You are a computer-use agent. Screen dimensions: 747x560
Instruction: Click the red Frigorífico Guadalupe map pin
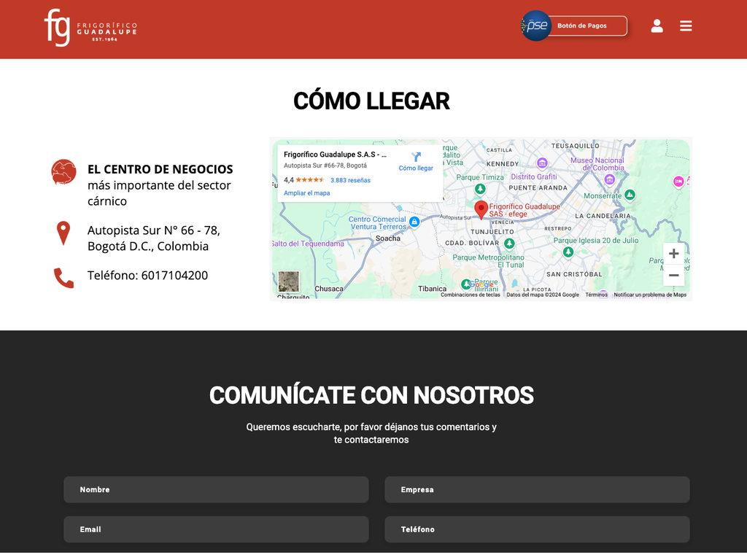pos(481,209)
